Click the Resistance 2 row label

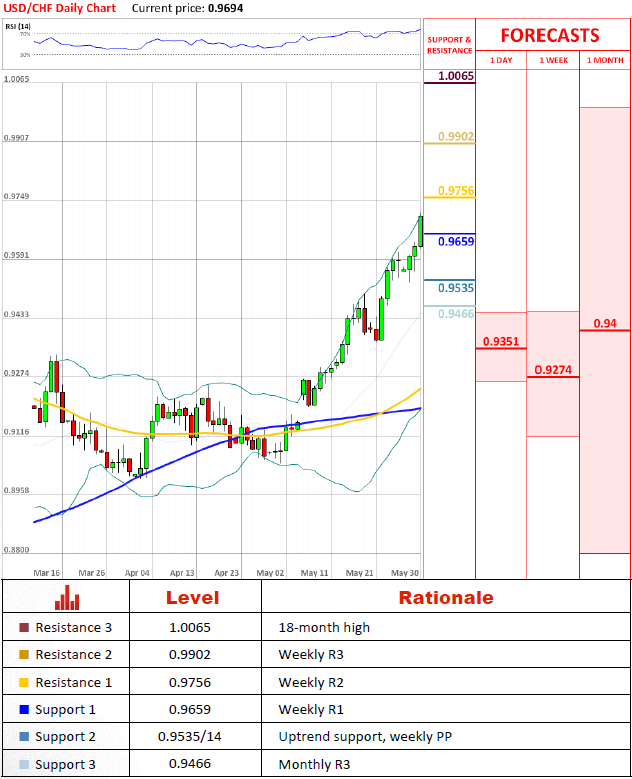(74, 654)
